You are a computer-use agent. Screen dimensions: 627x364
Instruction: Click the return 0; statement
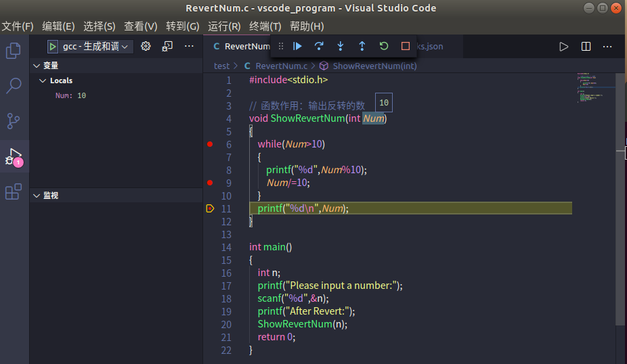coord(276,337)
